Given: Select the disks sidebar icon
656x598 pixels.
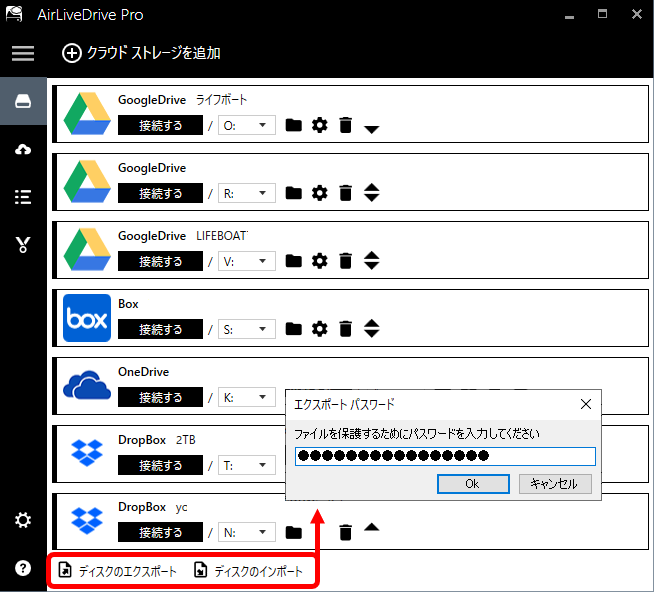Looking at the screenshot, I should [x=23, y=101].
